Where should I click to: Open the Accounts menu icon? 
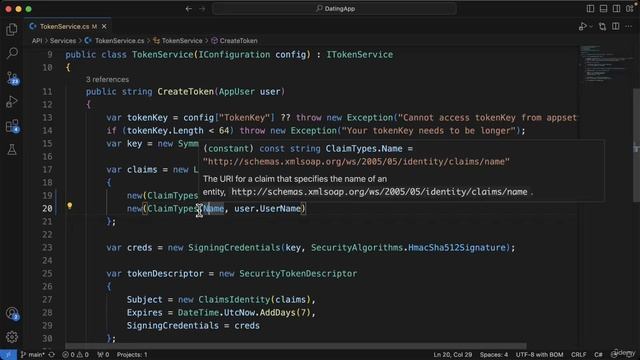pos(12,313)
